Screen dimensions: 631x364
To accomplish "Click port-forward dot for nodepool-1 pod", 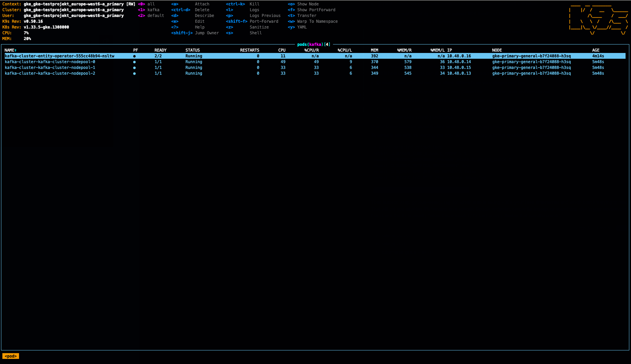I will (135, 68).
